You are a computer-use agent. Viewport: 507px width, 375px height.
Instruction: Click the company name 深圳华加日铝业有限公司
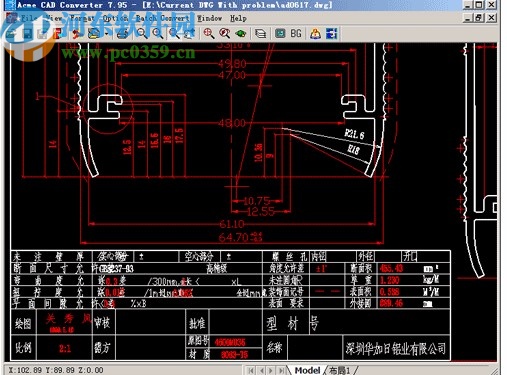coord(396,348)
